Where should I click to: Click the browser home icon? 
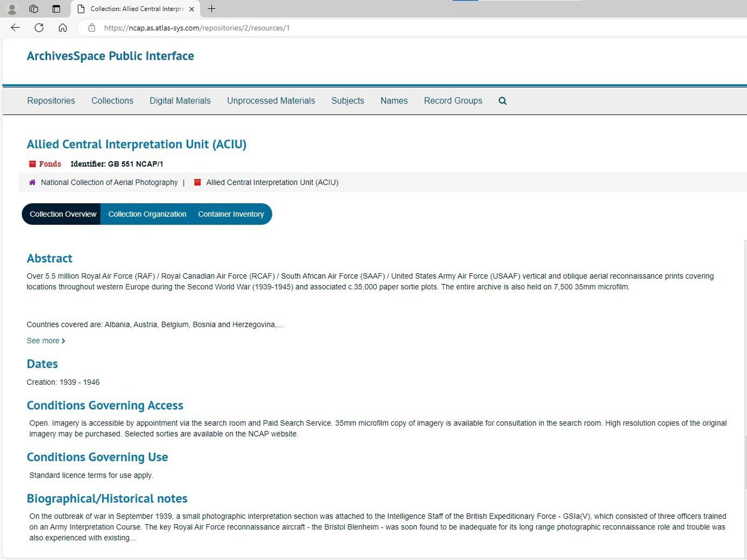(63, 27)
